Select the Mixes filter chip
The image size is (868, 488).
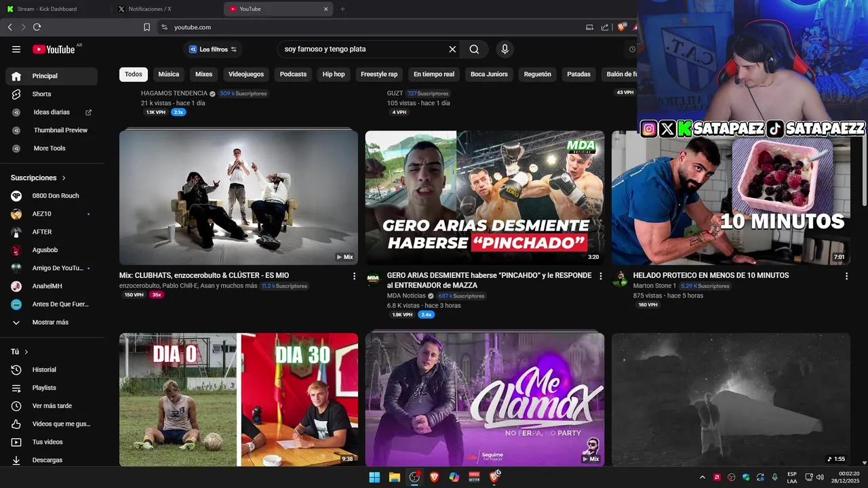(x=203, y=74)
